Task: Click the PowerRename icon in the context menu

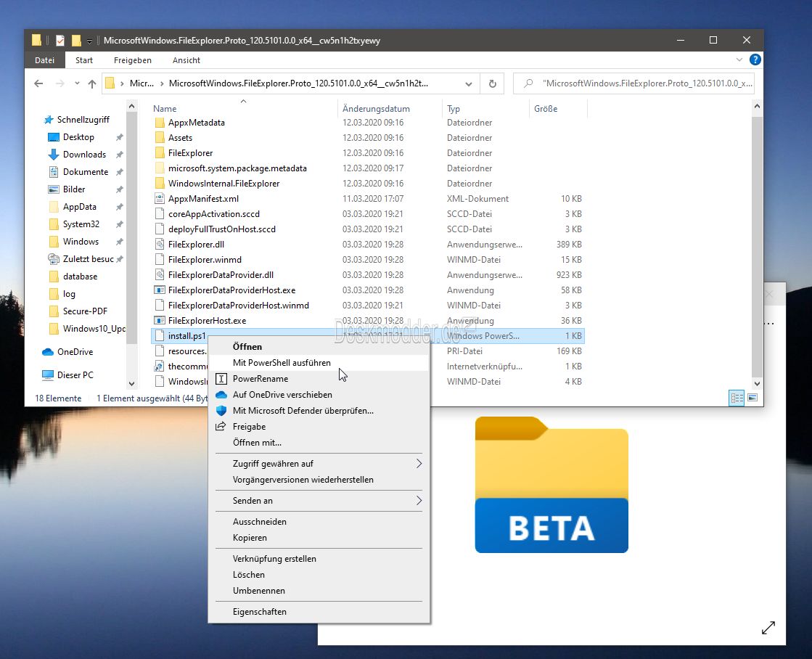Action: click(221, 379)
